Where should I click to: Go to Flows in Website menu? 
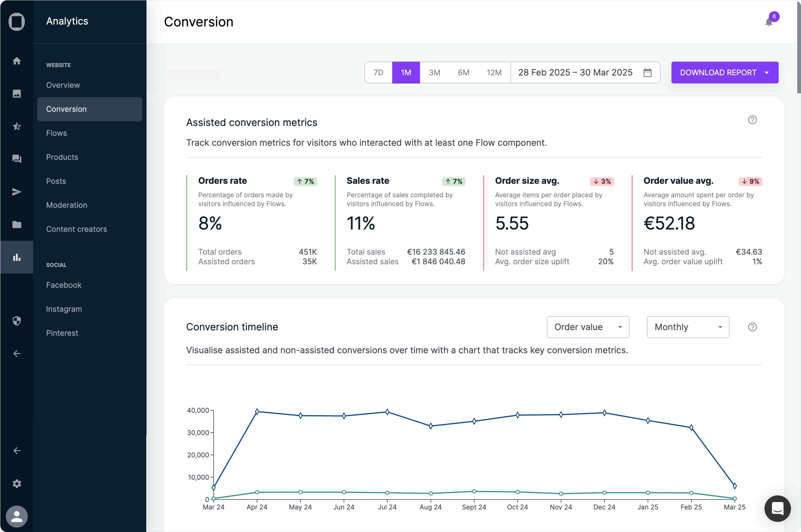[x=56, y=133]
